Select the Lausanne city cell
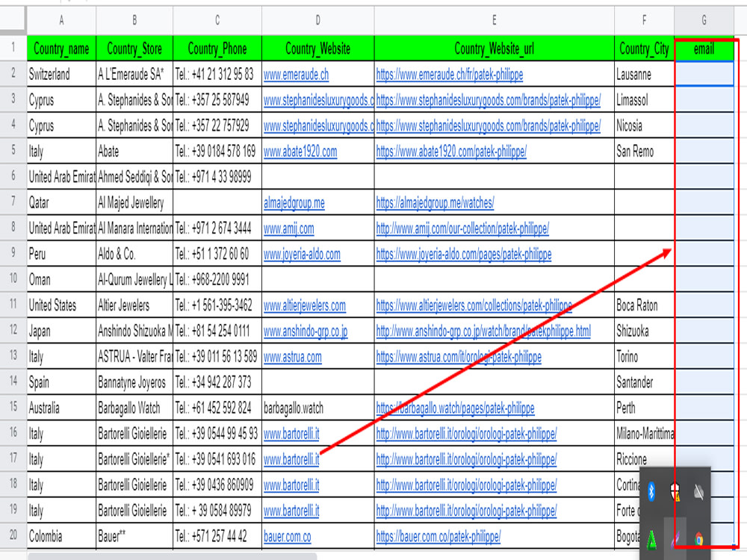The height and width of the screenshot is (560, 747). [x=644, y=74]
